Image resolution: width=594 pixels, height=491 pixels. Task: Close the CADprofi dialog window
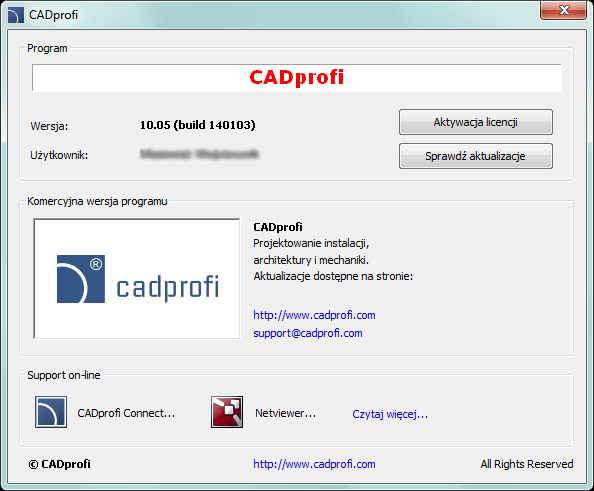coord(563,9)
